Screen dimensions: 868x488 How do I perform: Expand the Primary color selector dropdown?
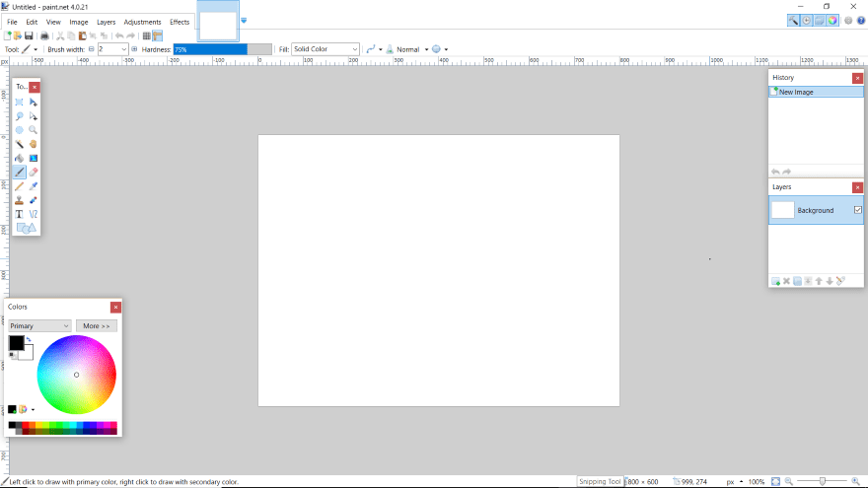coord(40,325)
